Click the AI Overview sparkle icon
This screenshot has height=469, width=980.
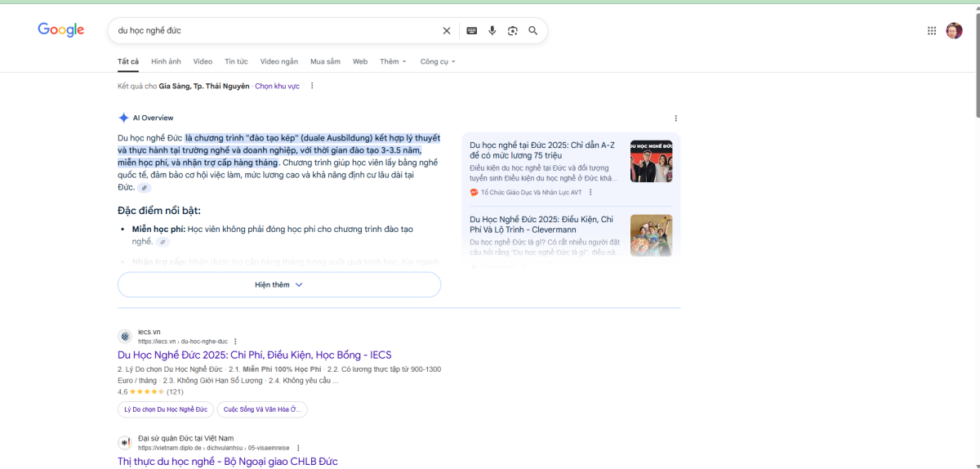[123, 118]
